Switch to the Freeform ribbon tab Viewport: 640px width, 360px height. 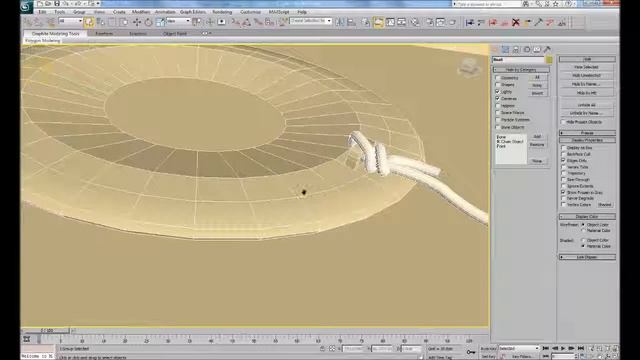pyautogui.click(x=104, y=33)
